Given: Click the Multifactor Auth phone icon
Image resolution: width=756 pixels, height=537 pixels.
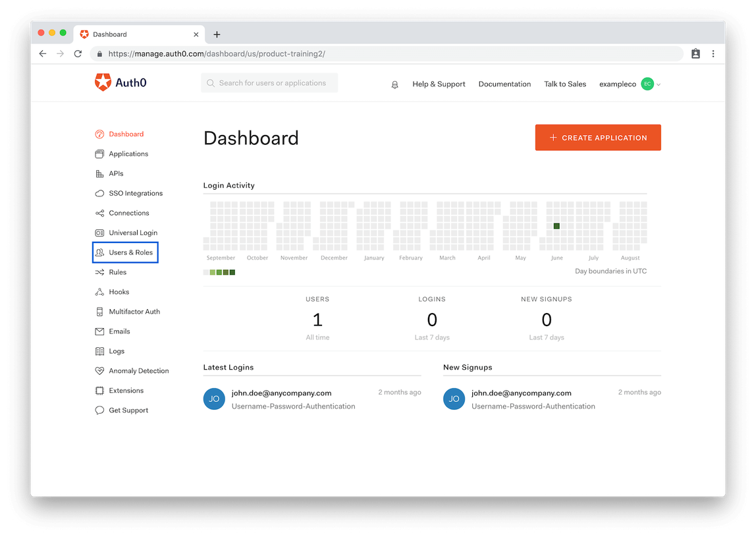Looking at the screenshot, I should (99, 312).
